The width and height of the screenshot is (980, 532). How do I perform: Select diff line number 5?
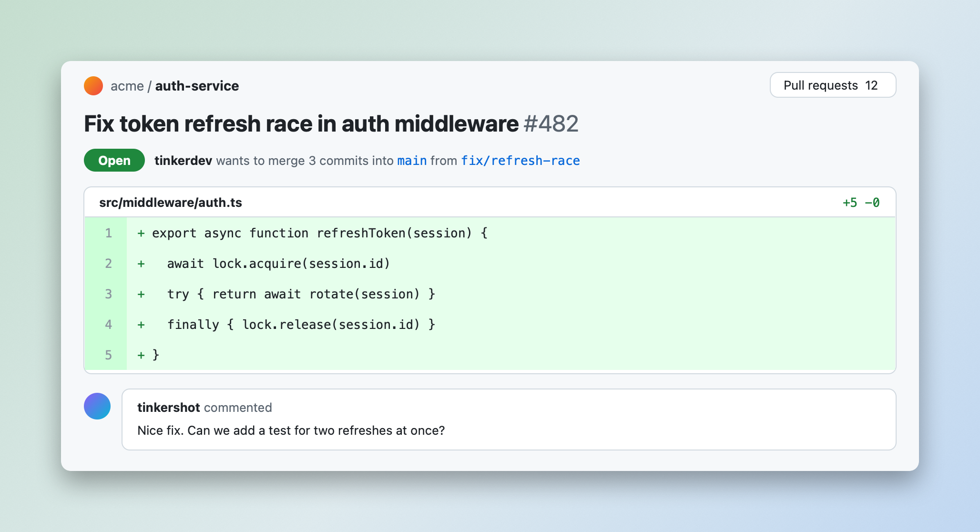(x=108, y=355)
